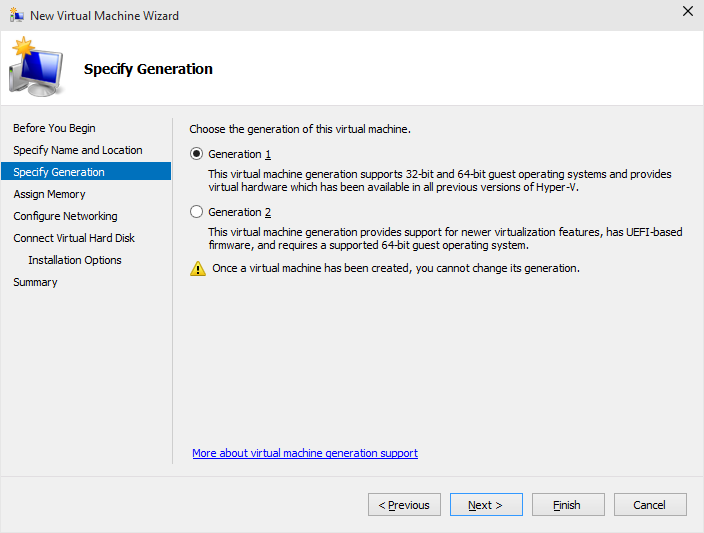Open More about virtual machine generation support
The width and height of the screenshot is (704, 533).
[x=305, y=453]
